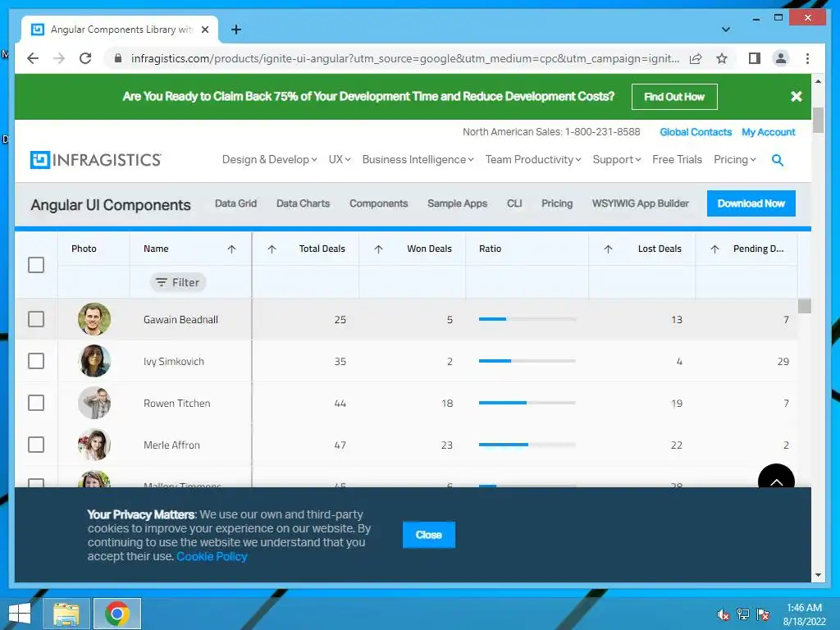Viewport: 840px width, 630px height.
Task: Click the page's vertical scrollbar thumb
Action: [x=818, y=120]
